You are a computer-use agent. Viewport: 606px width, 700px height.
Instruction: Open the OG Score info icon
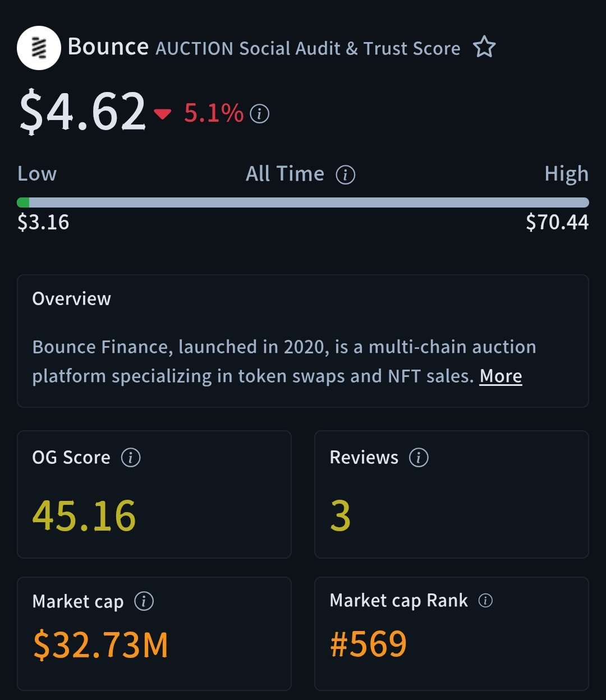tap(131, 458)
